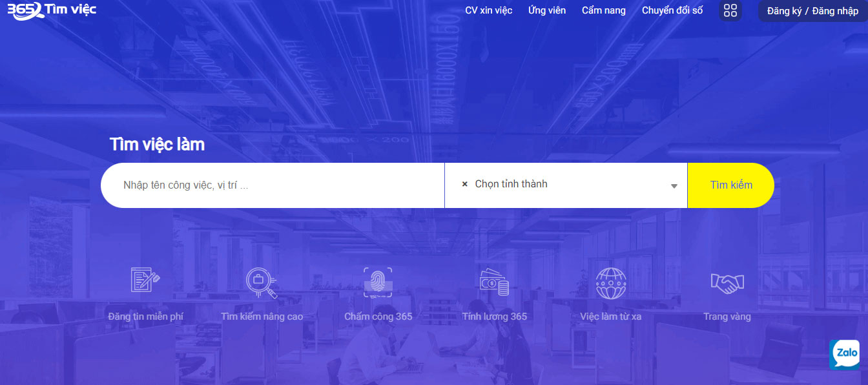868x385 pixels.
Task: Open the grid apps menu icon
Action: tap(730, 10)
